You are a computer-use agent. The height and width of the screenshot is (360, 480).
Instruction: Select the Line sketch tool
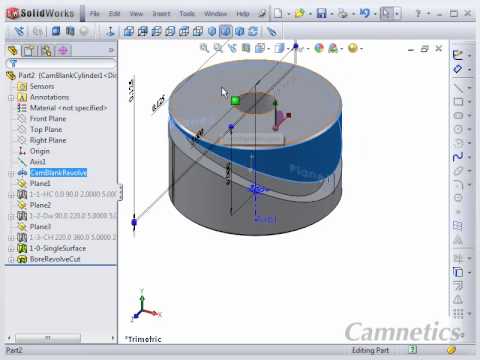[x=458, y=88]
